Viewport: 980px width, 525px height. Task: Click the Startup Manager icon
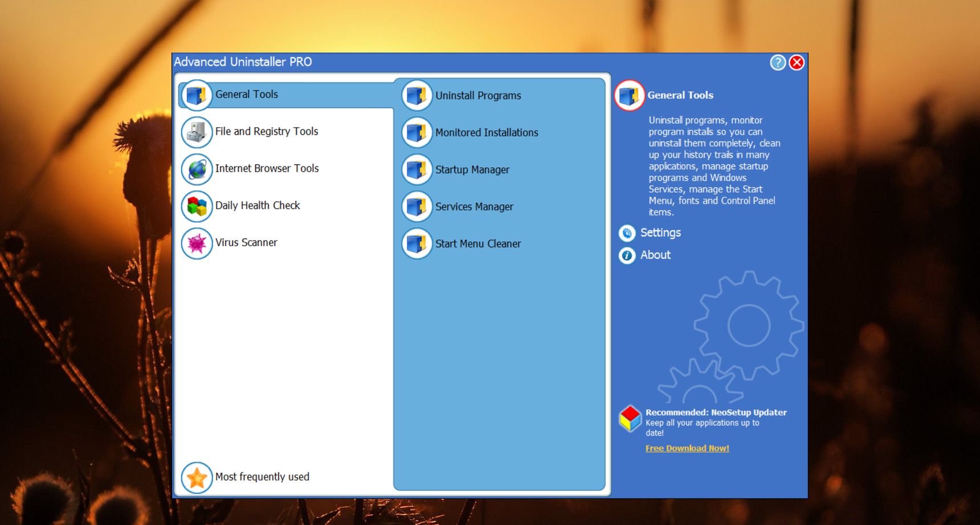pos(417,169)
